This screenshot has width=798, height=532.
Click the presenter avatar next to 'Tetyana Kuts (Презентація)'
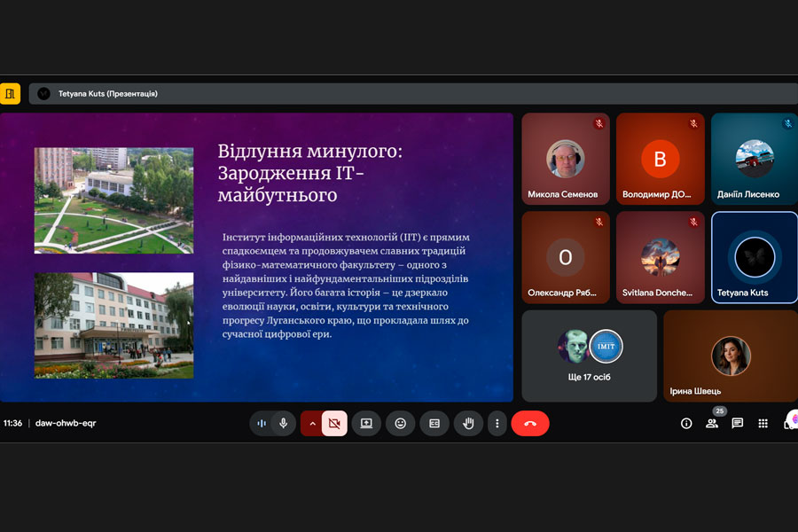tap(43, 94)
